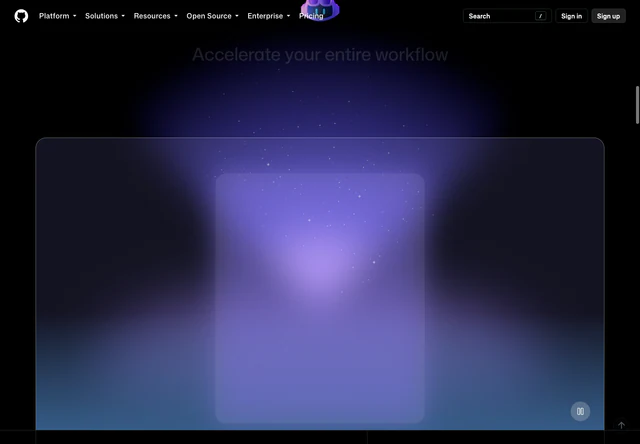Pause the animation with the pause button
Viewport: 640px width, 444px height.
[580, 411]
